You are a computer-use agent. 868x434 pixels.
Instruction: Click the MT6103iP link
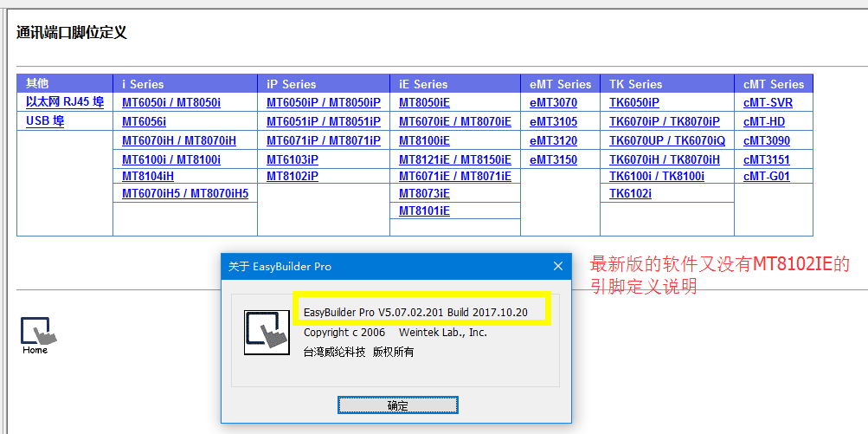[x=293, y=159]
